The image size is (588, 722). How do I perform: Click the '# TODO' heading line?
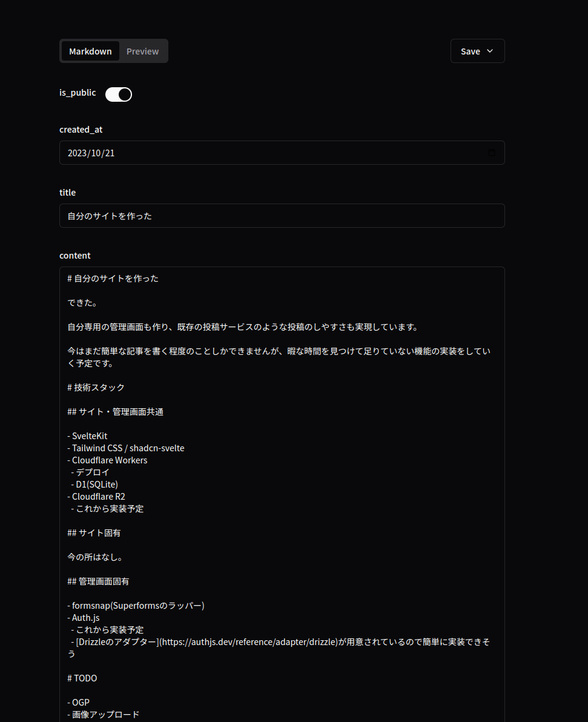pos(82,678)
